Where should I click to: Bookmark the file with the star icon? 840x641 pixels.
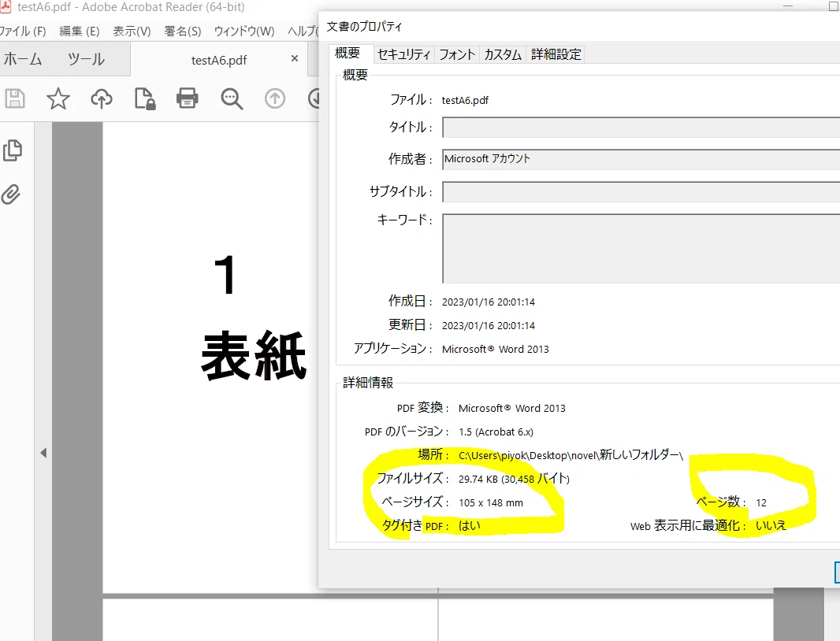point(58,98)
